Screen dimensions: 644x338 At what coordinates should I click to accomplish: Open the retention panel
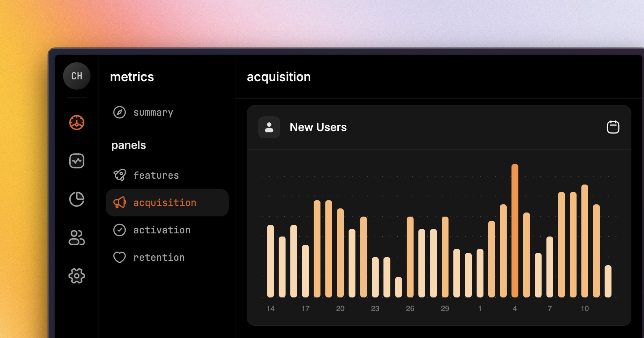[159, 258]
